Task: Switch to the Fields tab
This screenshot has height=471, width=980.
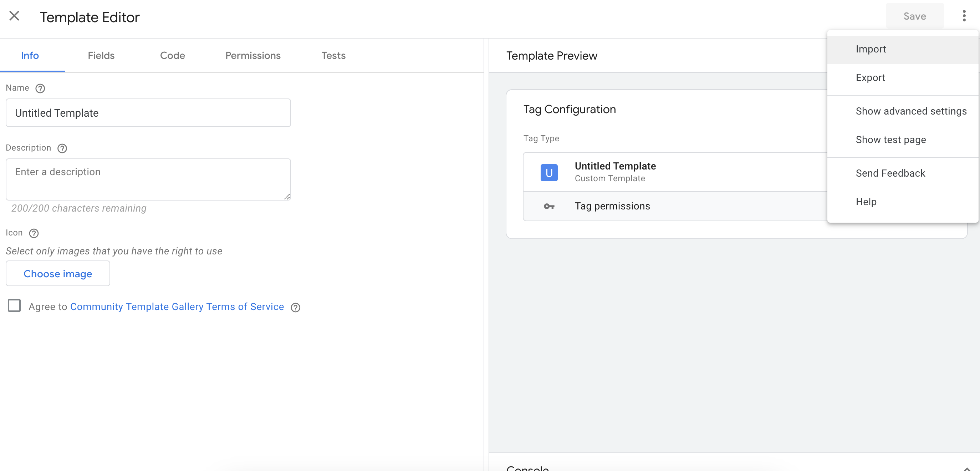Action: click(101, 56)
